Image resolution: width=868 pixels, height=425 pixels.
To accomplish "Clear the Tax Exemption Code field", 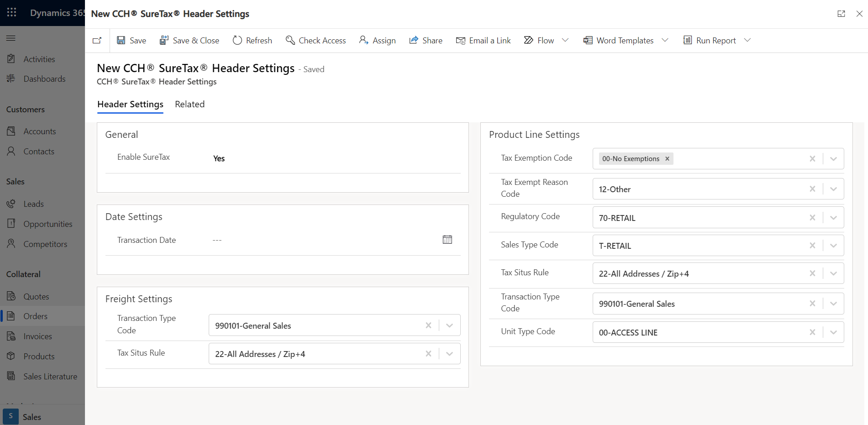I will tap(812, 159).
